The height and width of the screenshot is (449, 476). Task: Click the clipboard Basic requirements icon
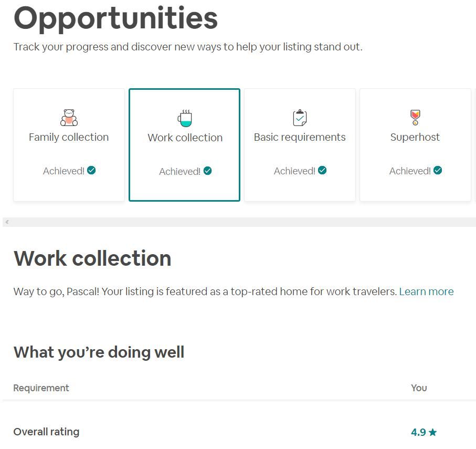click(300, 118)
